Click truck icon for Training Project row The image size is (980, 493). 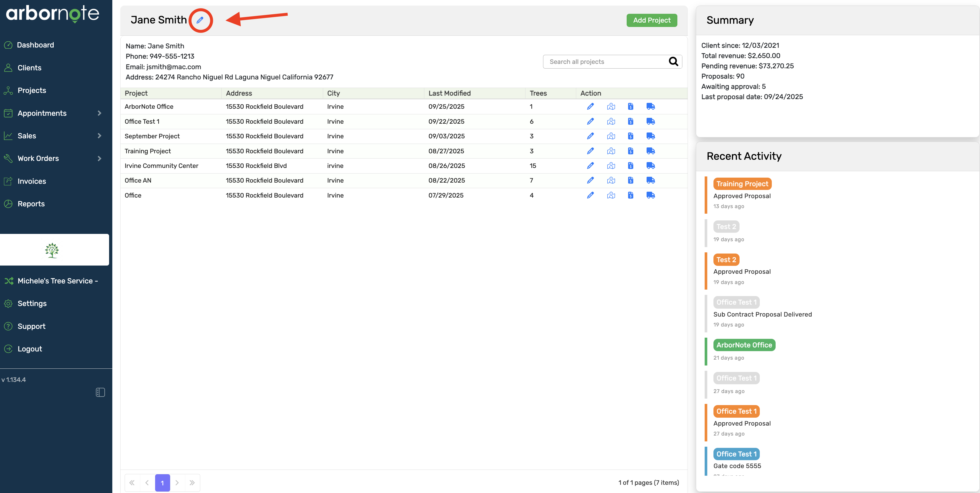click(x=650, y=151)
